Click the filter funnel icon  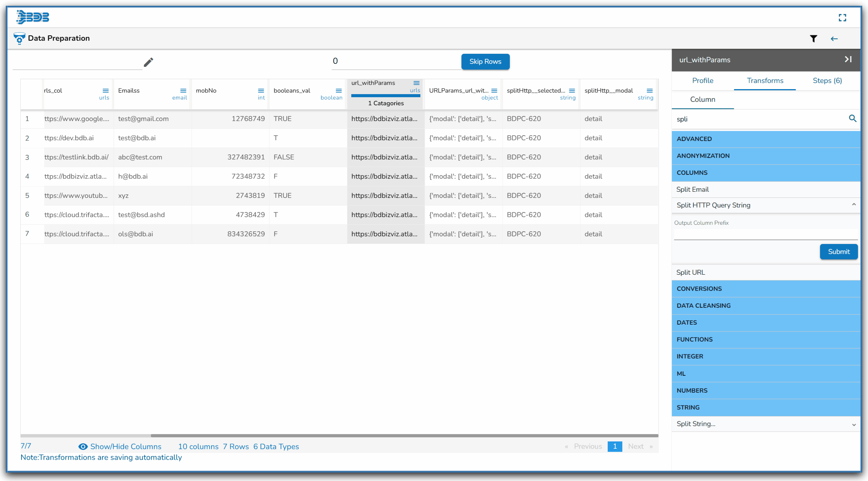click(813, 38)
